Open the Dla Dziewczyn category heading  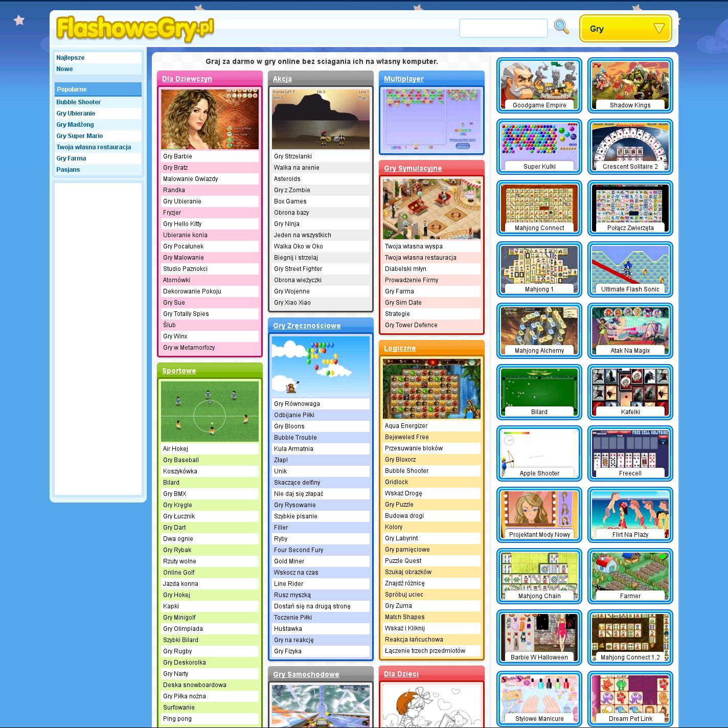point(187,79)
